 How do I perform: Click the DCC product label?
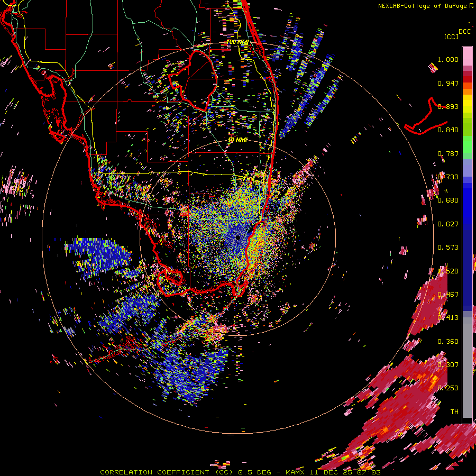tap(464, 32)
